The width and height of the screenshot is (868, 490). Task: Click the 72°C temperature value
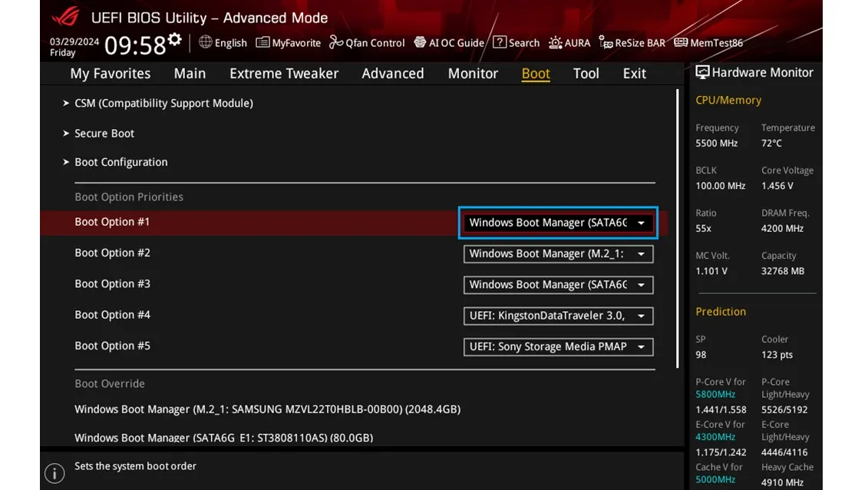tap(771, 144)
